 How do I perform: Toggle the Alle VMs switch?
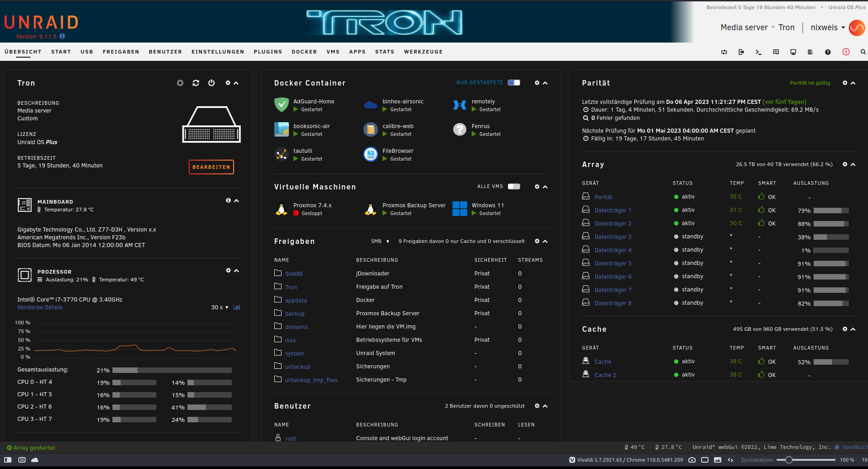click(x=514, y=187)
